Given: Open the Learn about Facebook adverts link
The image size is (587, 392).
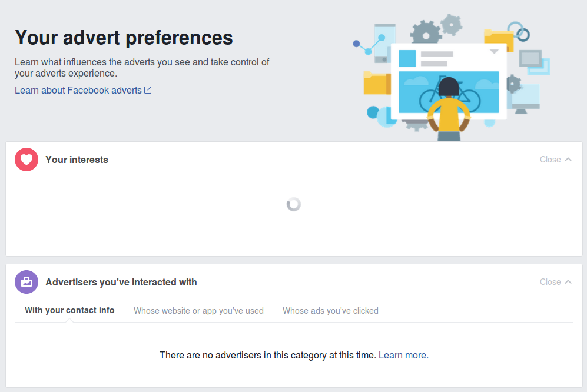Looking at the screenshot, I should (78, 90).
